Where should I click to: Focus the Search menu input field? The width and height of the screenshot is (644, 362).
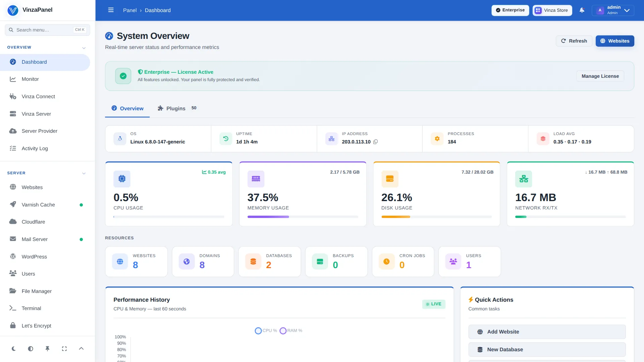tap(47, 30)
